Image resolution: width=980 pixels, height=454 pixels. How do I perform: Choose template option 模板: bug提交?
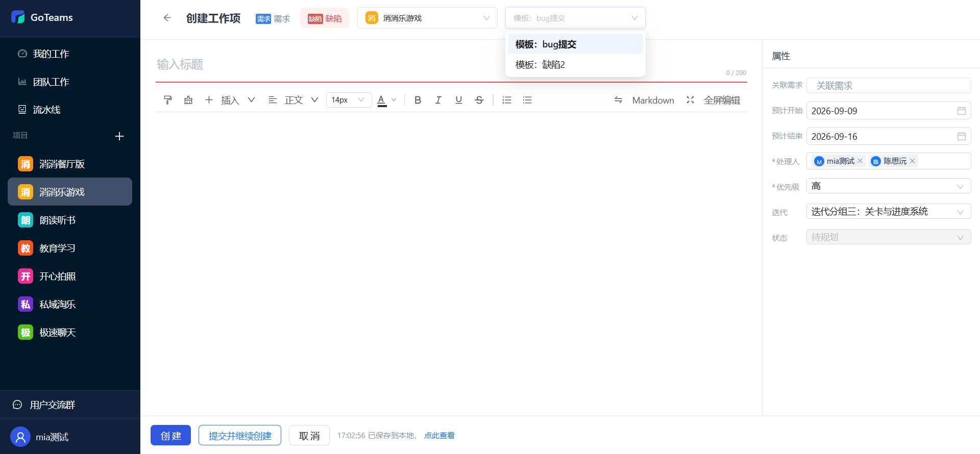(575, 44)
